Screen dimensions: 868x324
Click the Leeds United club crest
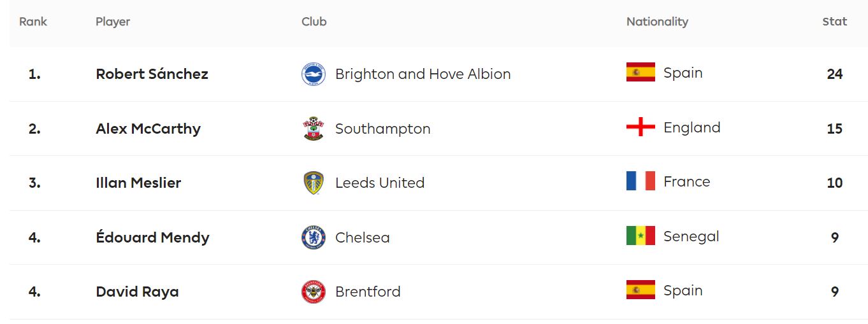pyautogui.click(x=313, y=183)
